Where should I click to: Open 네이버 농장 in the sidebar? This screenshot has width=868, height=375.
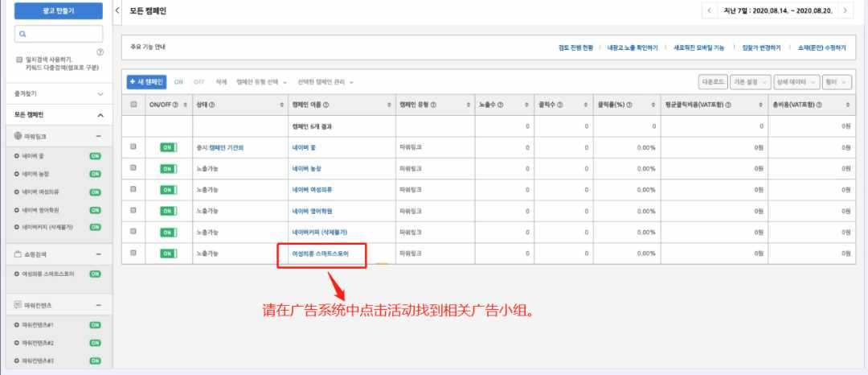[35, 174]
